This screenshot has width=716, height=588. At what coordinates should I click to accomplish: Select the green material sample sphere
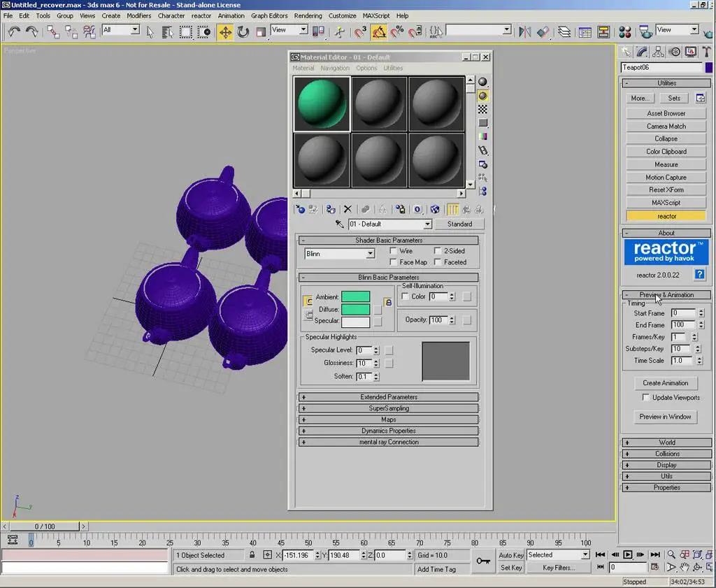click(x=322, y=104)
